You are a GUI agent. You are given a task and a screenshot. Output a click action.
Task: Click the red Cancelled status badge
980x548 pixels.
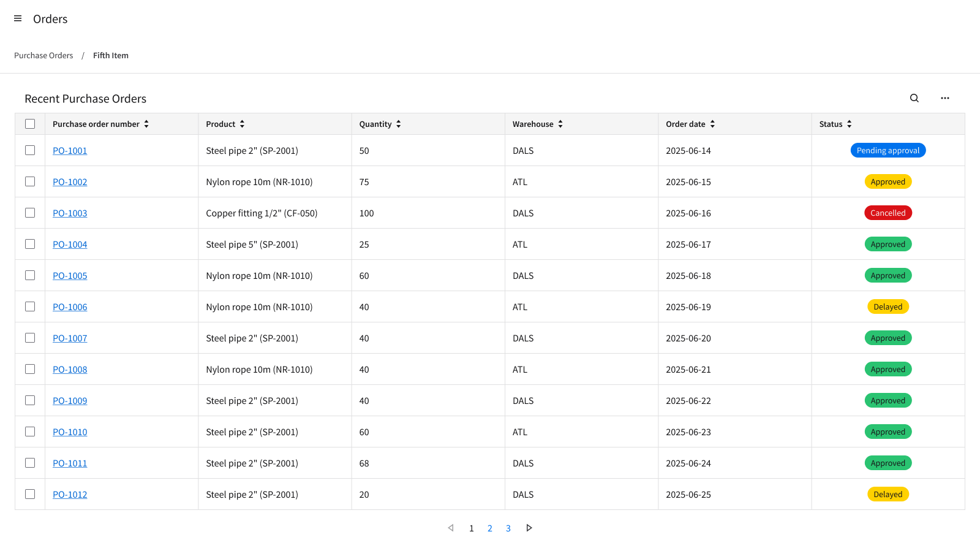point(888,213)
